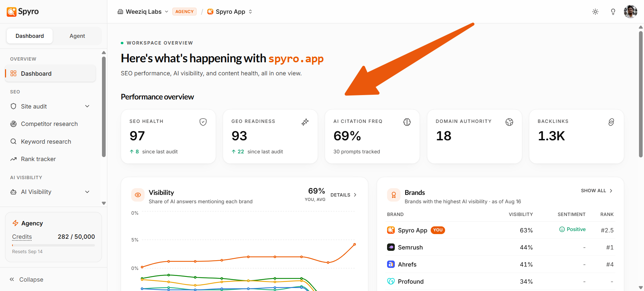Click the credits usage progress bar

(x=53, y=245)
